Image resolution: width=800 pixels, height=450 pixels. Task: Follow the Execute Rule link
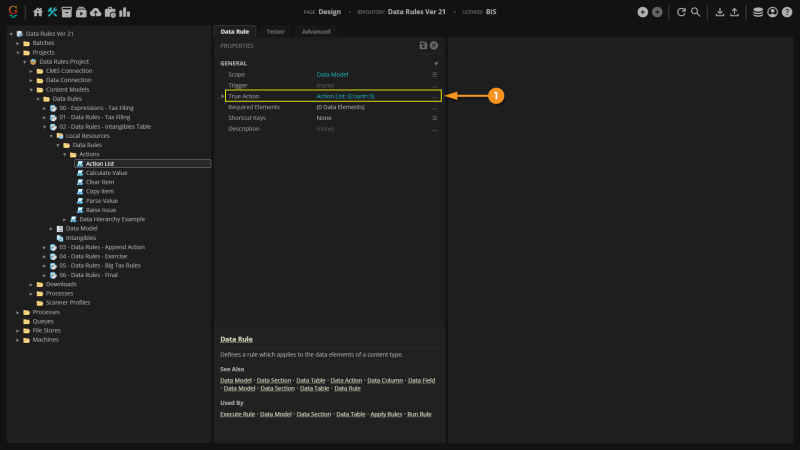[237, 414]
